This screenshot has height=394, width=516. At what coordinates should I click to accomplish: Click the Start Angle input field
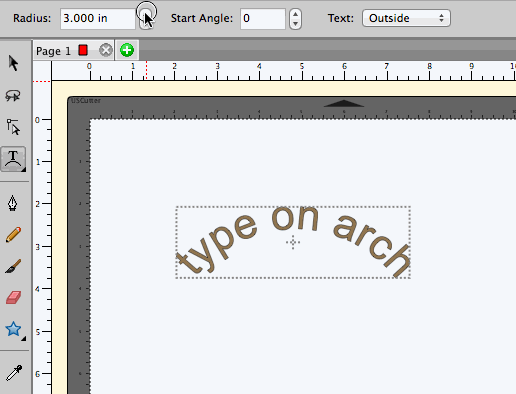click(262, 18)
